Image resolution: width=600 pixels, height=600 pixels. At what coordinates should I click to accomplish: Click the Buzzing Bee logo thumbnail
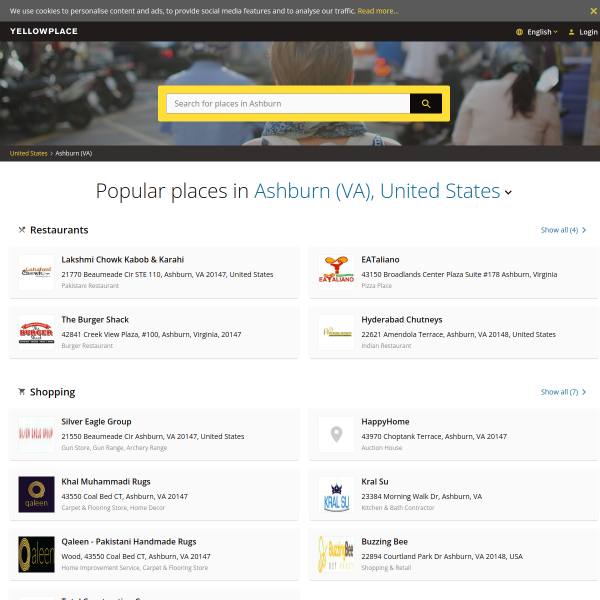336,554
